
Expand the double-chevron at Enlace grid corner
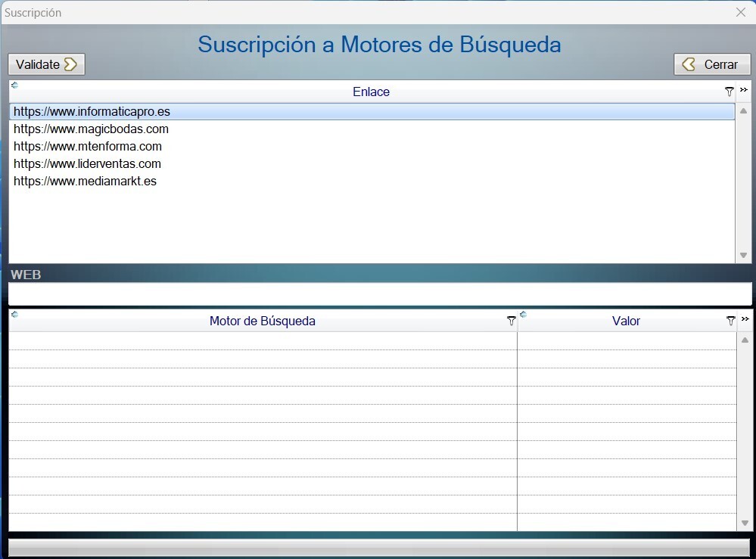(x=745, y=89)
